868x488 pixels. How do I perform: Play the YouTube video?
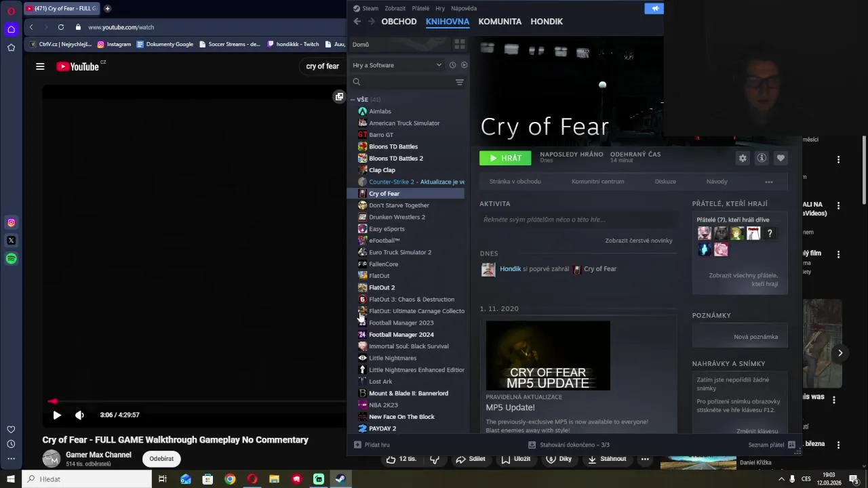[x=57, y=415]
